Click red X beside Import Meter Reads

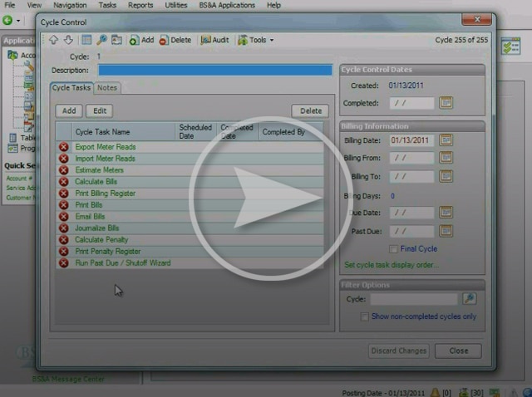pyautogui.click(x=63, y=159)
